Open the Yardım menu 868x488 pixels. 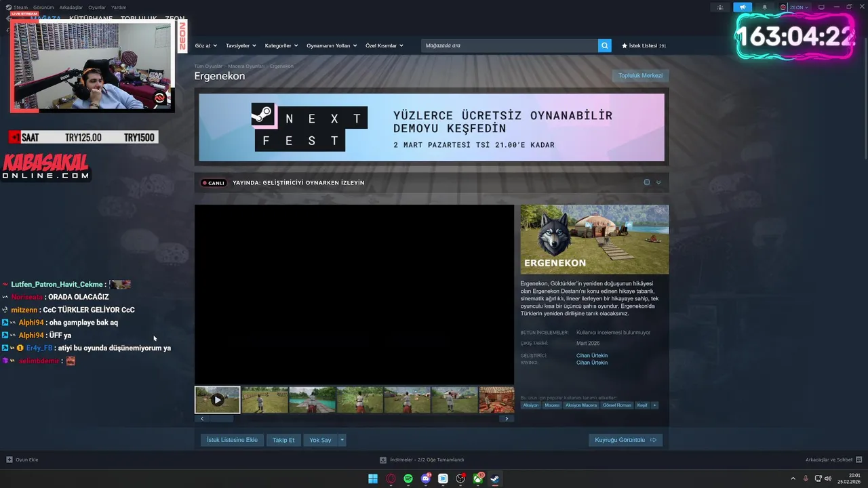pos(119,7)
